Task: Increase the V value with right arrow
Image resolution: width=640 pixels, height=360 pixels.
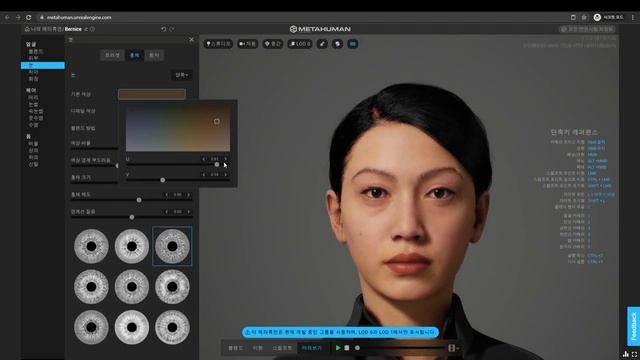Action: [x=226, y=174]
